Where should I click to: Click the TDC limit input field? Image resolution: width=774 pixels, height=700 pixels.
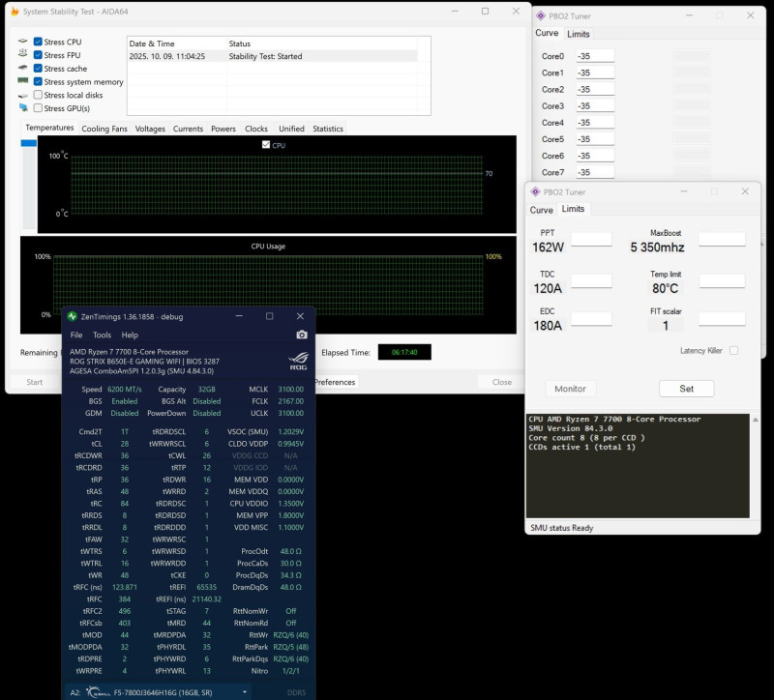click(591, 280)
